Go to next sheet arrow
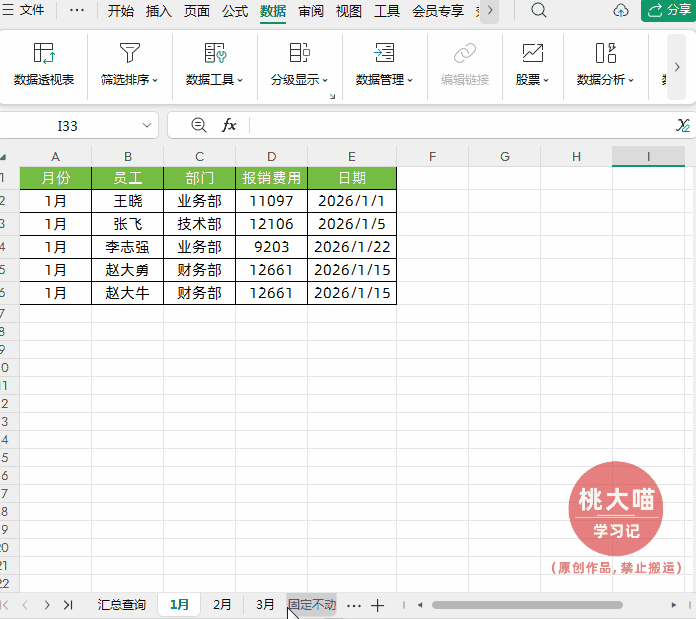Viewport: 696px width, 619px height. pos(47,605)
